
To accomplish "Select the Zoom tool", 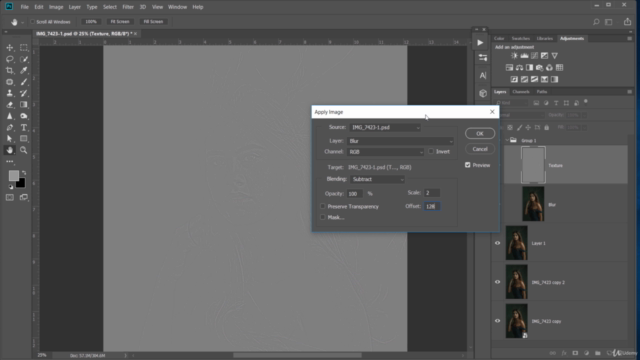I will pyautogui.click(x=24, y=150).
